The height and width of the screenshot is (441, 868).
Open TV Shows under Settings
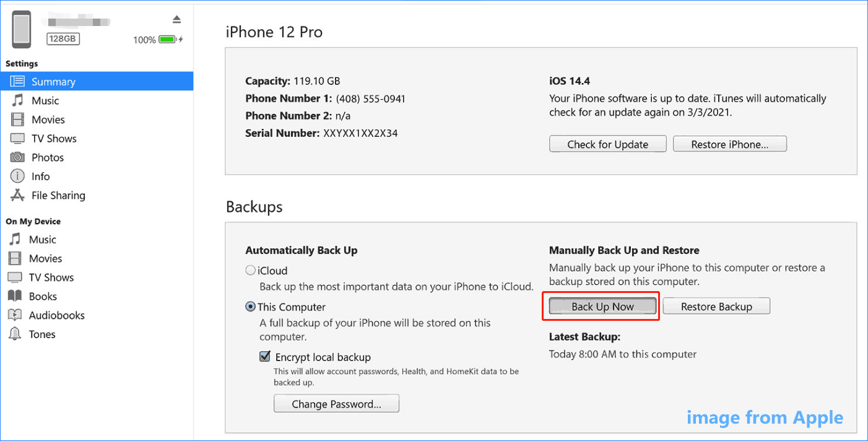click(54, 139)
